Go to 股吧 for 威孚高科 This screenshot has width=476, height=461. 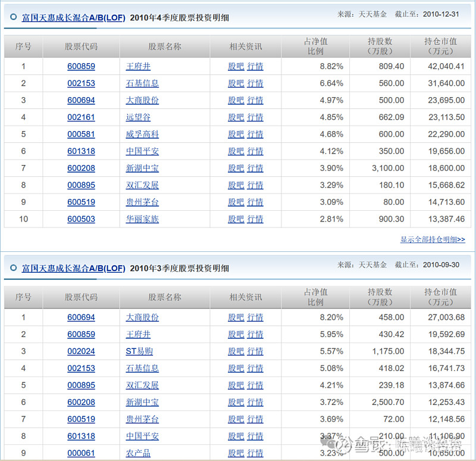pyautogui.click(x=236, y=135)
